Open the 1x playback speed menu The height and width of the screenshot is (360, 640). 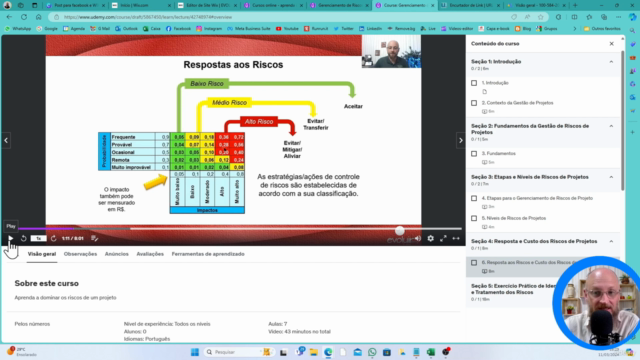[38, 238]
